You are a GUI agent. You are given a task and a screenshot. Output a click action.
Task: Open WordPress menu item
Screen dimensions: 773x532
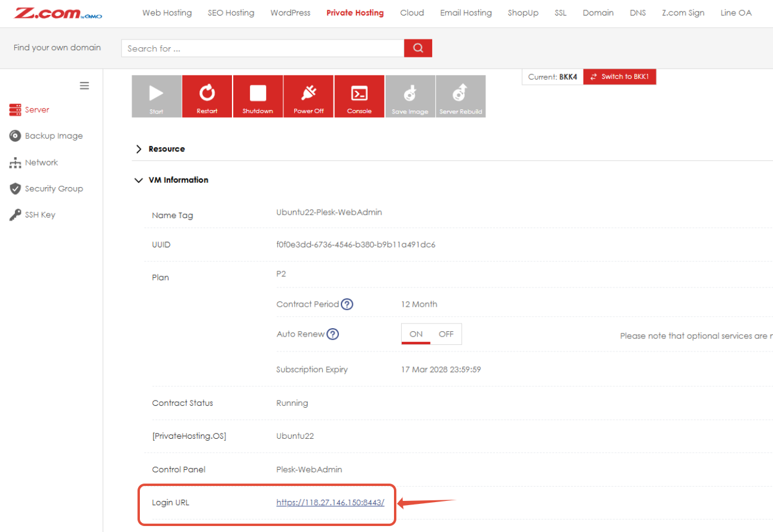(x=291, y=13)
